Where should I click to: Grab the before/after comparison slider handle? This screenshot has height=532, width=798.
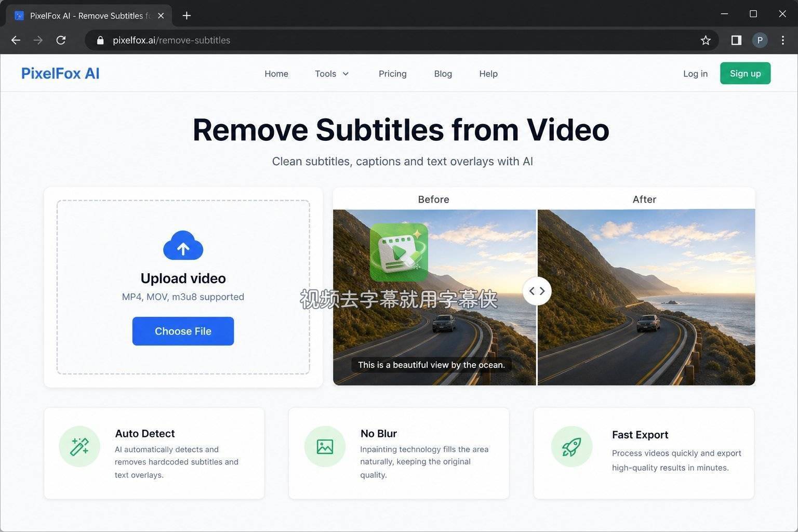click(537, 291)
